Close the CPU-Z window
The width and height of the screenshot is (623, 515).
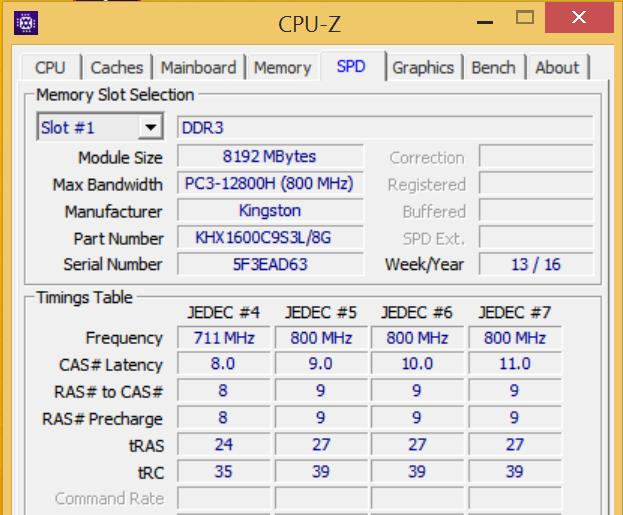coord(579,17)
